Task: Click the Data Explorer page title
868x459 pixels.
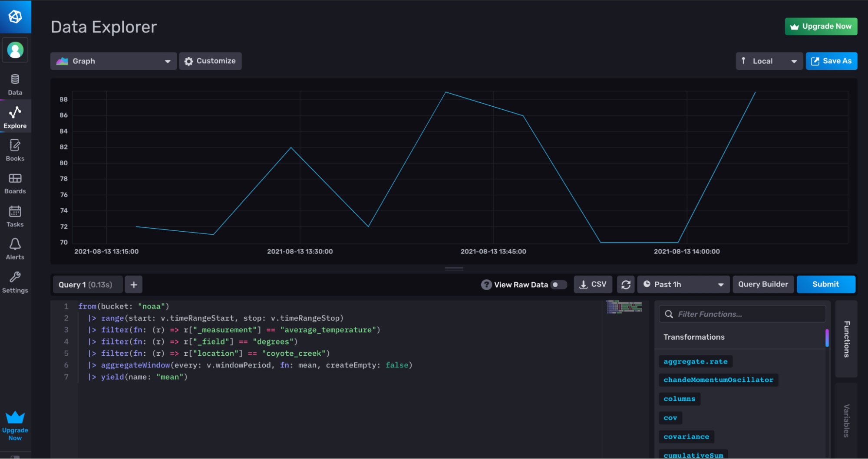Action: coord(104,27)
